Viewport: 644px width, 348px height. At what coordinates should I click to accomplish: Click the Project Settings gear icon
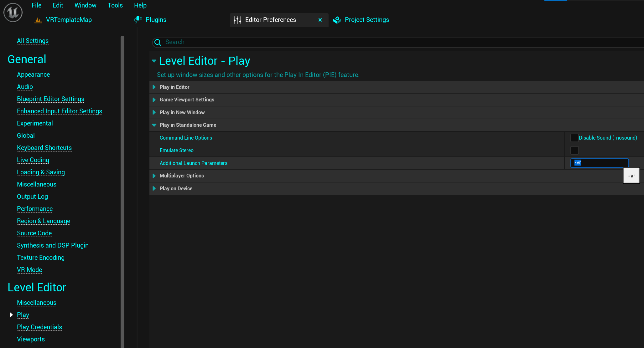337,20
